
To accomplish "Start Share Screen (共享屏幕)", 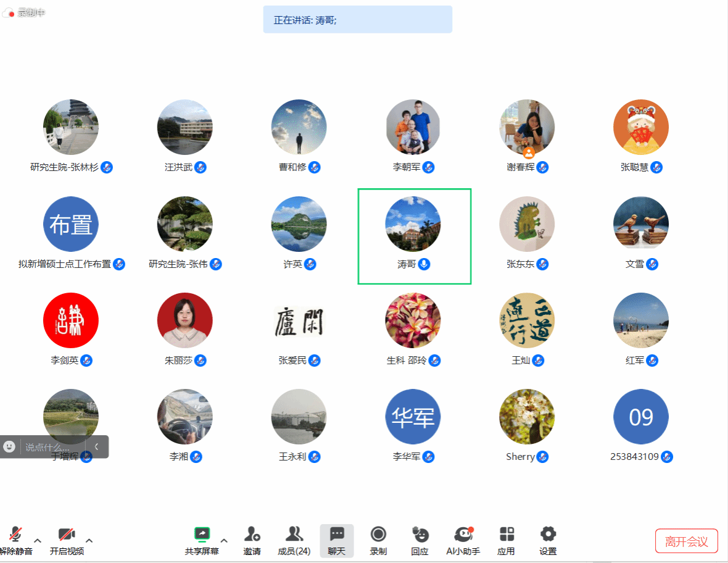I will pyautogui.click(x=202, y=535).
